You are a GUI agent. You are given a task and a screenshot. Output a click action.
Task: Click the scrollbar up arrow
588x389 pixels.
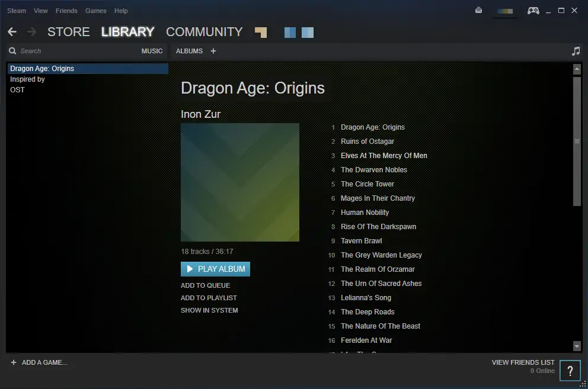click(577, 69)
